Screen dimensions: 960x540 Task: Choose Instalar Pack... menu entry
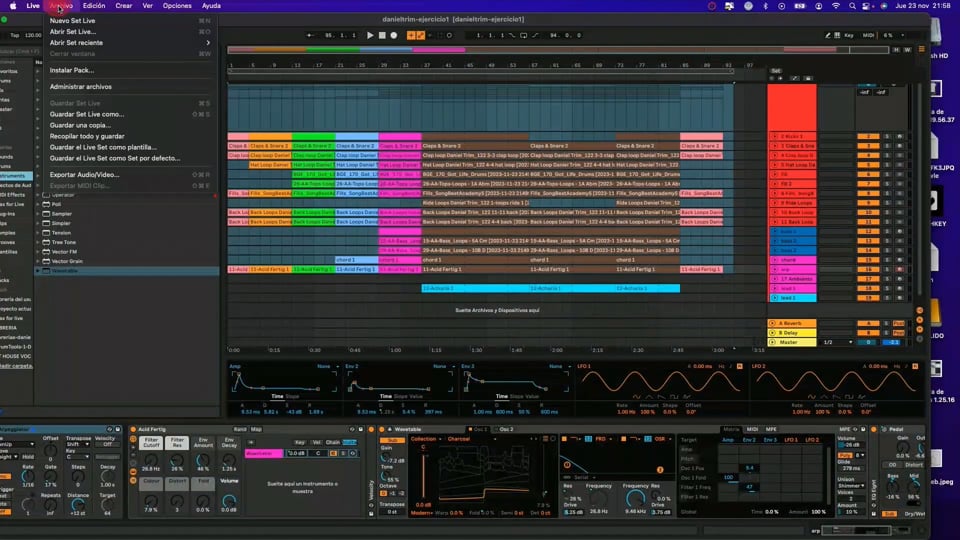pyautogui.click(x=72, y=70)
